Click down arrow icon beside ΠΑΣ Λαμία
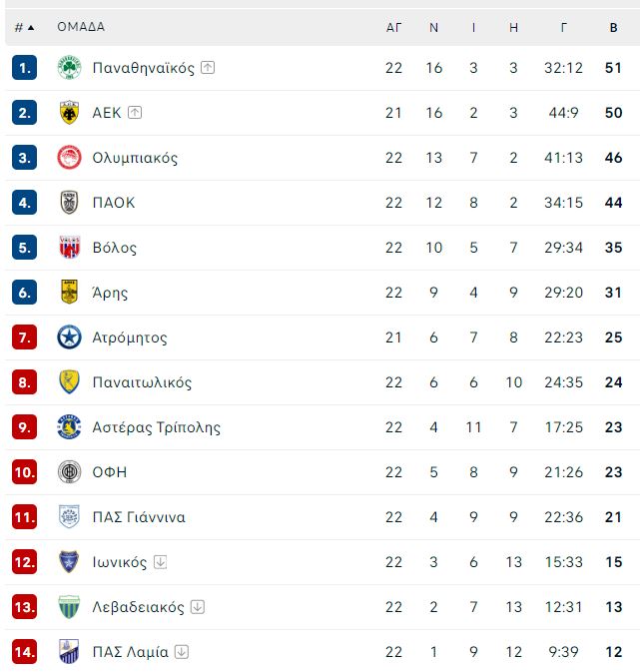Viewport: 640px width, 672px height. click(x=182, y=652)
